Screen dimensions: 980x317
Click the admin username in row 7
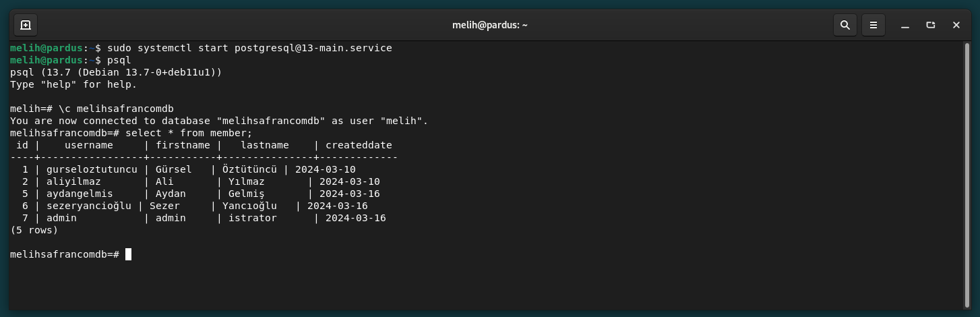click(x=61, y=218)
